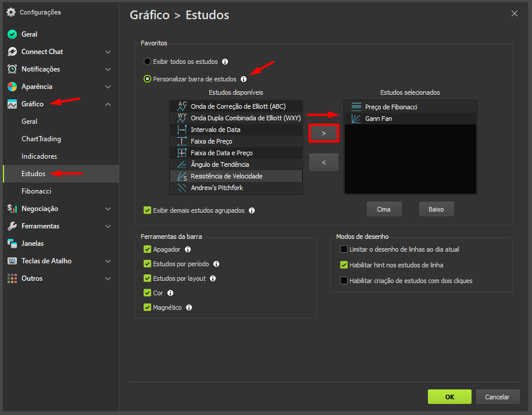
Task: Open the ChartTrading settings page
Action: (41, 139)
